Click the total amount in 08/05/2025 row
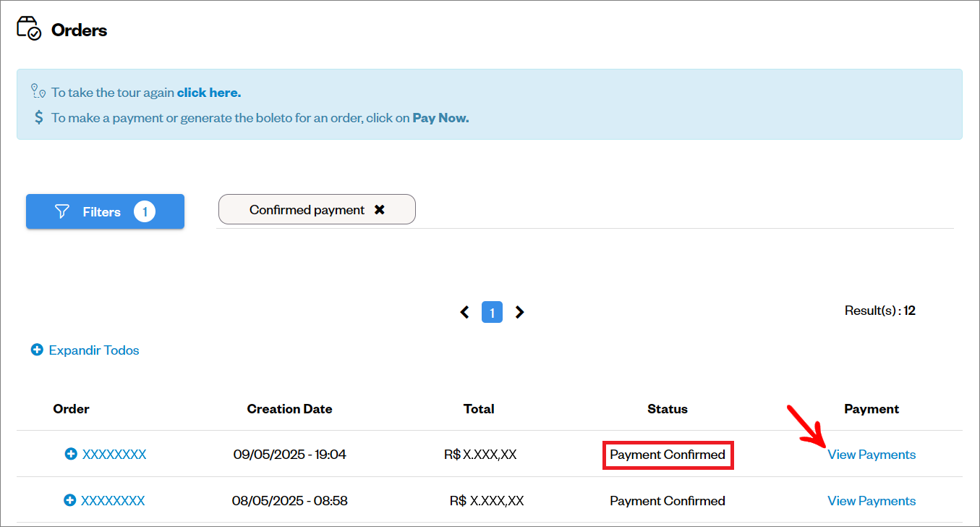The image size is (980, 527). [x=487, y=501]
